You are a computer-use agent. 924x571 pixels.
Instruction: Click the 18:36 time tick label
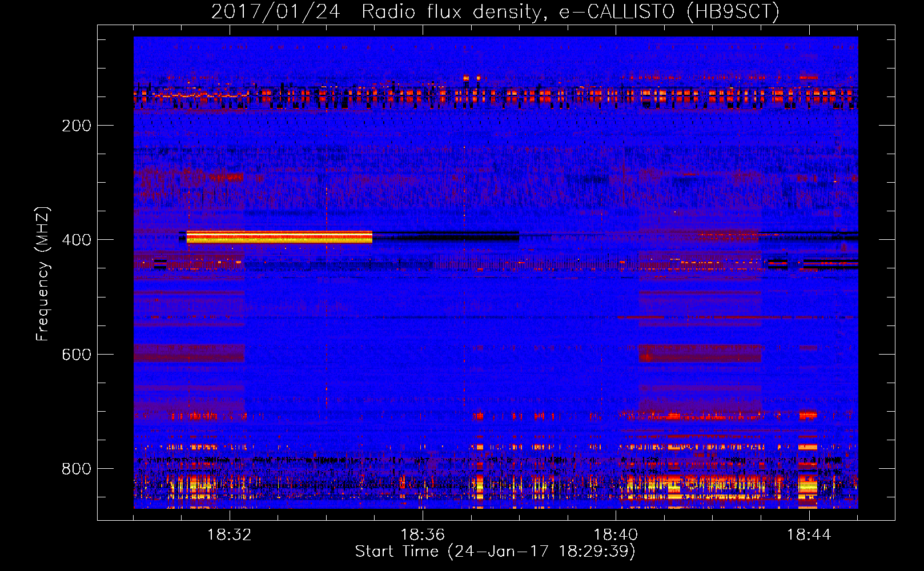point(423,535)
